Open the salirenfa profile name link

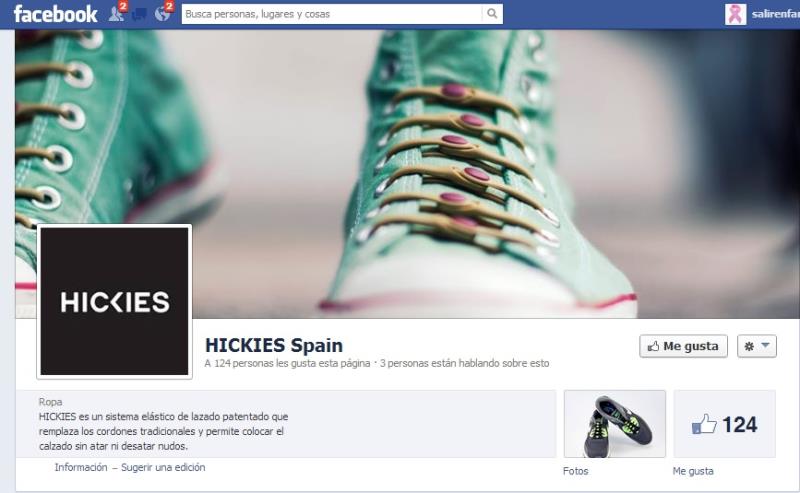tap(775, 14)
